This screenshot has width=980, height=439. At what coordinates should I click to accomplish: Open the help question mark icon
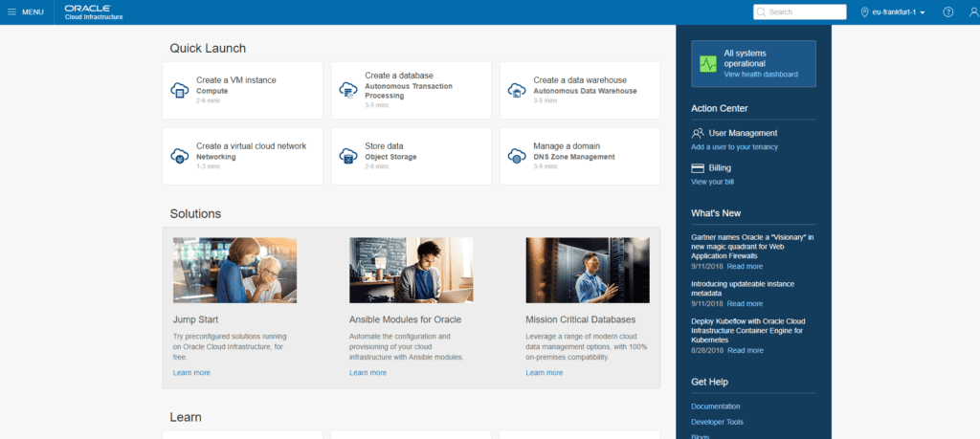(948, 11)
